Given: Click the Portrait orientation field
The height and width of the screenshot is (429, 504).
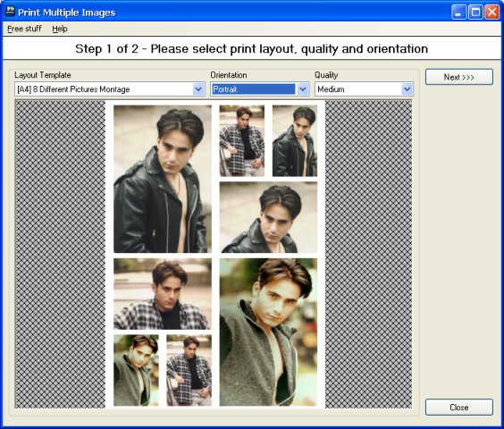Looking at the screenshot, I should click(x=254, y=89).
